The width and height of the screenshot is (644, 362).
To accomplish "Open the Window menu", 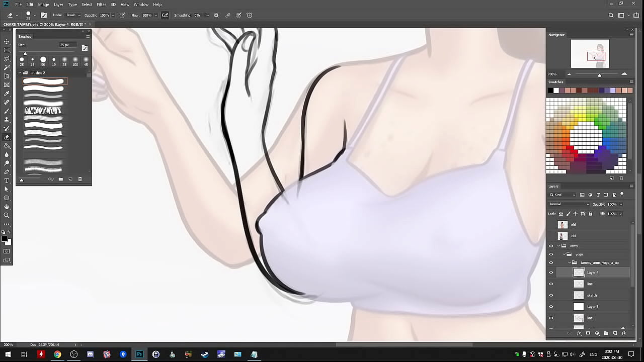I will pos(141,5).
